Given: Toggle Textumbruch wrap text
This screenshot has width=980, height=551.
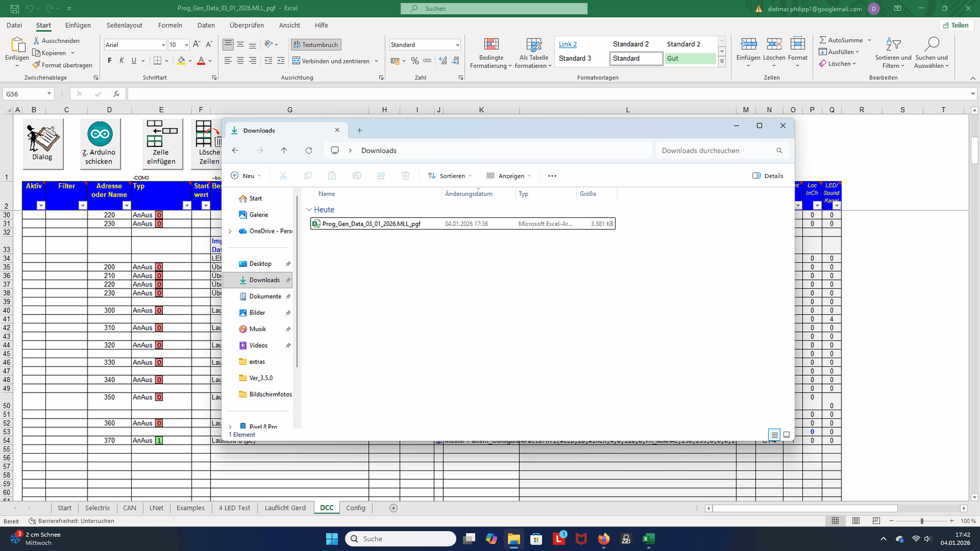Looking at the screenshot, I should point(316,45).
